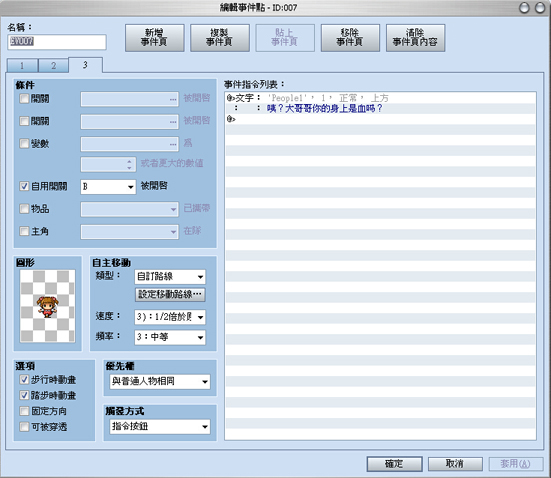
Task: Enable the 固定方向 option
Action: (24, 411)
